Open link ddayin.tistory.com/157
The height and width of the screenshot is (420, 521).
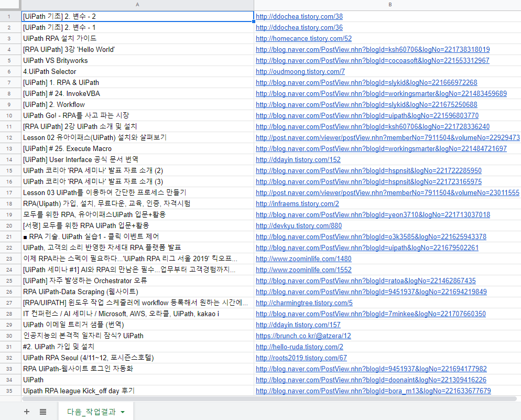pyautogui.click(x=298, y=325)
